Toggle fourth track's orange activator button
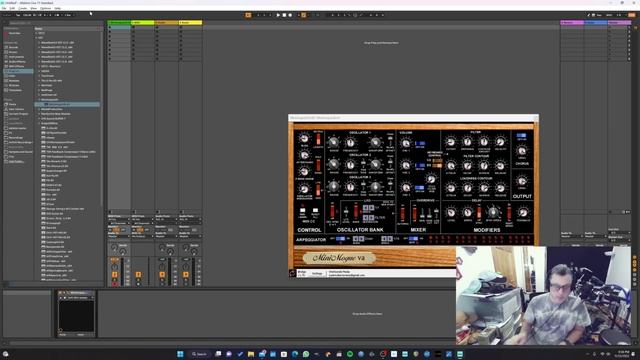 (186, 275)
